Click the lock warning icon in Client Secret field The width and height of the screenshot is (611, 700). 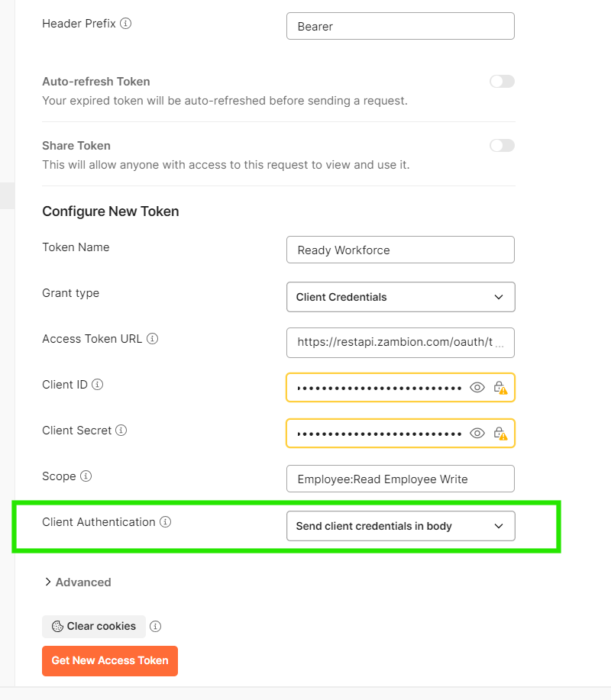point(500,434)
